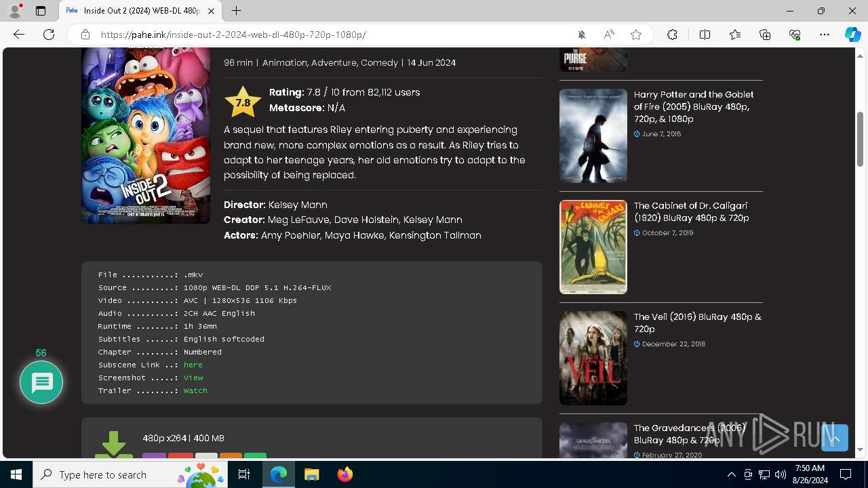Open the Extensions menu
This screenshot has width=868, height=488.
pos(672,35)
